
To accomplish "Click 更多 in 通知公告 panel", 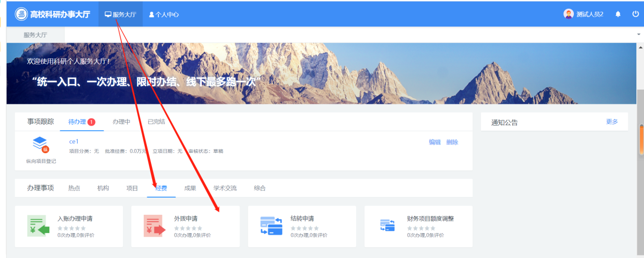I will [612, 122].
